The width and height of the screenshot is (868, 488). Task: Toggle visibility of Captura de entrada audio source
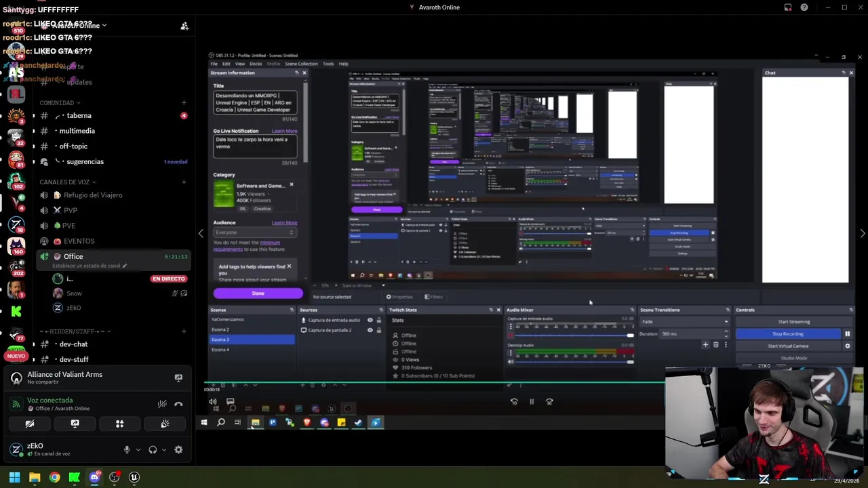370,320
